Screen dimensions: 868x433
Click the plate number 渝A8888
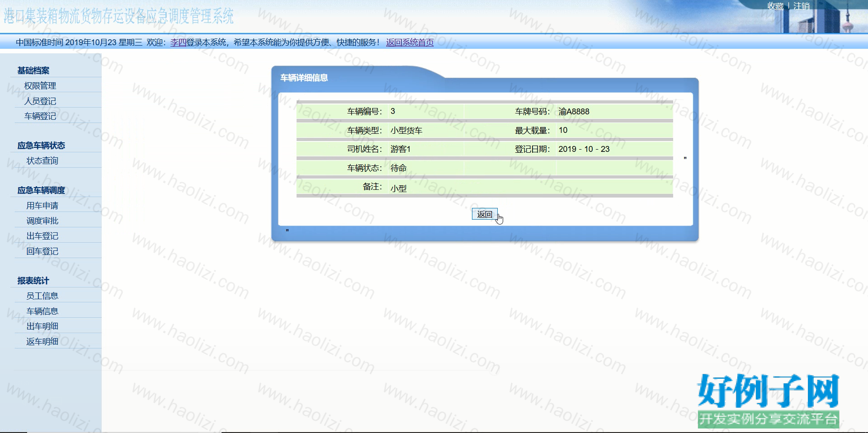(574, 112)
